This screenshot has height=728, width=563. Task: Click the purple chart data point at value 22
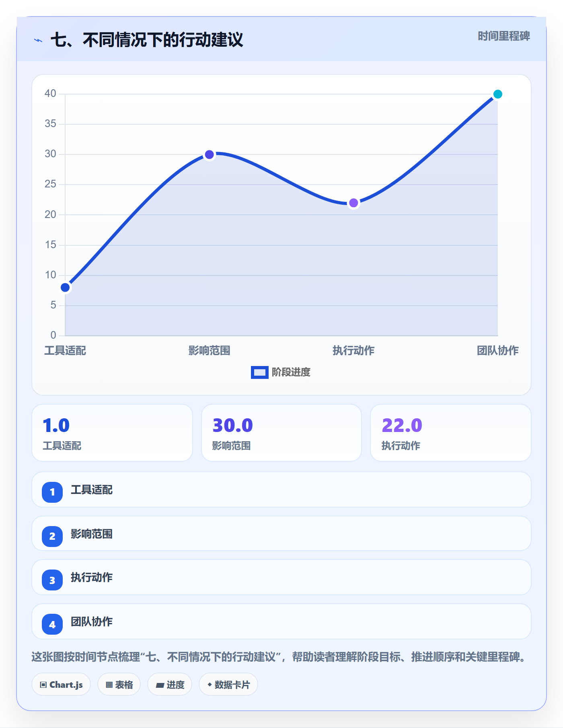tap(353, 203)
